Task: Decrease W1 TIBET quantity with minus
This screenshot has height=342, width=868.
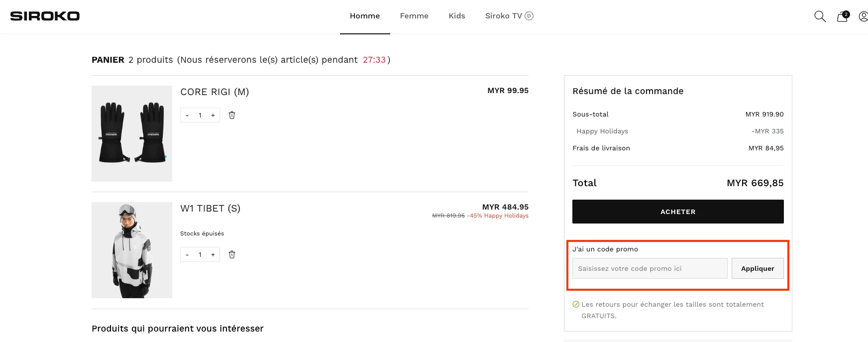Action: pos(187,254)
